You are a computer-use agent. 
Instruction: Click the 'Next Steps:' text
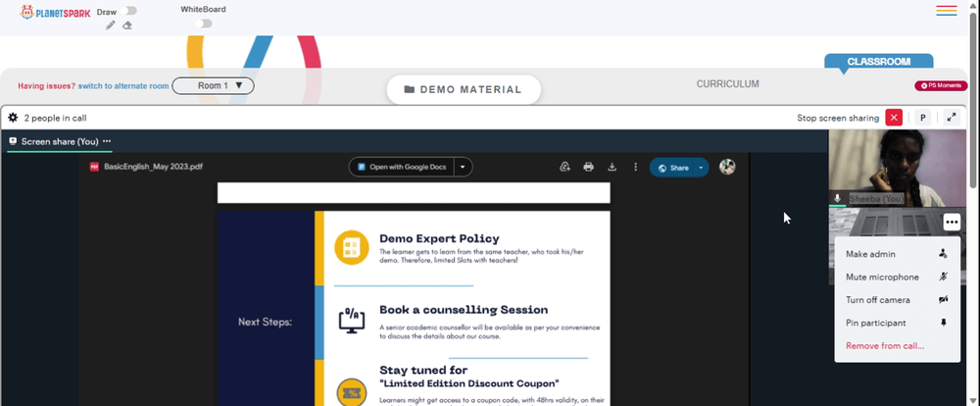coord(265,323)
